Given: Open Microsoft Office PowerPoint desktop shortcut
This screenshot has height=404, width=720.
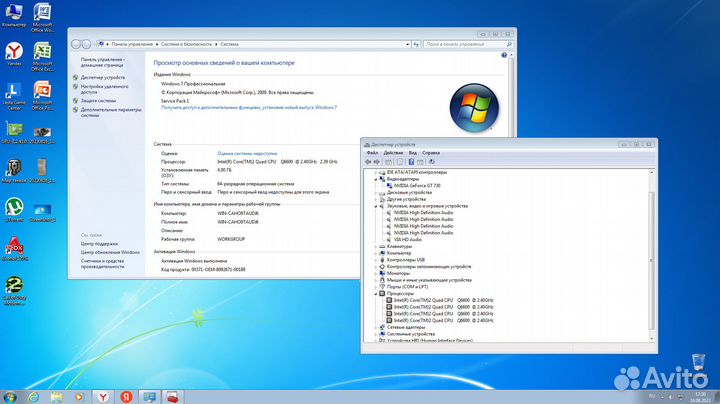Looking at the screenshot, I should pos(42,96).
